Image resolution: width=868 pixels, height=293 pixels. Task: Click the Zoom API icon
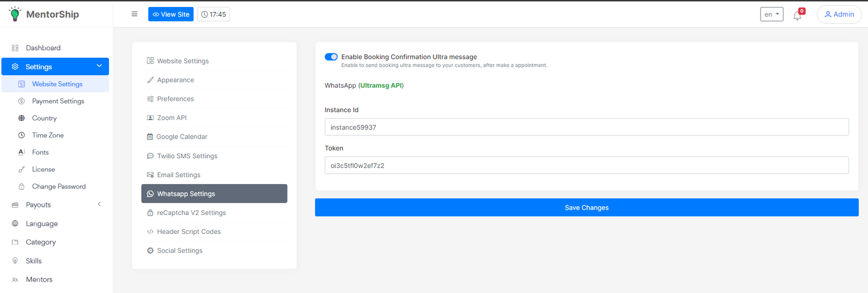[150, 118]
